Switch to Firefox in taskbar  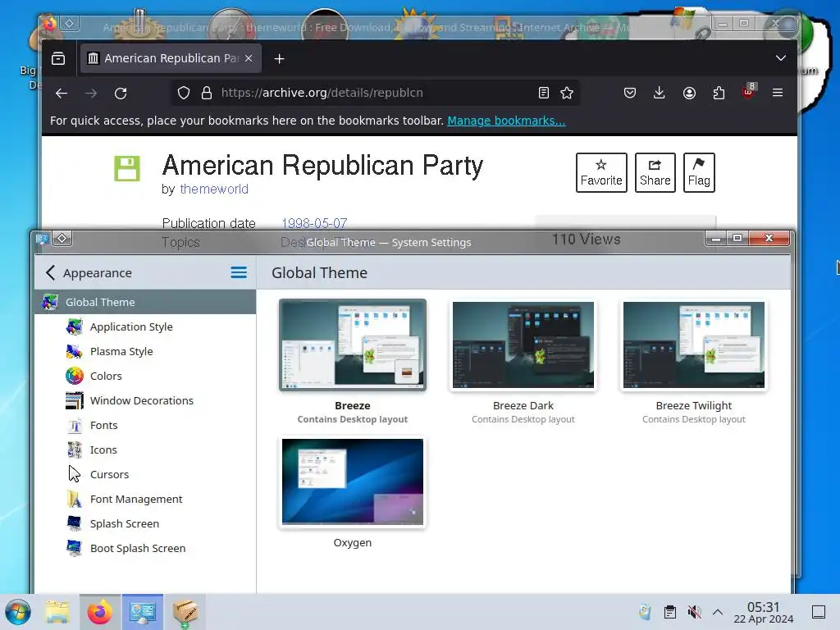point(100,612)
